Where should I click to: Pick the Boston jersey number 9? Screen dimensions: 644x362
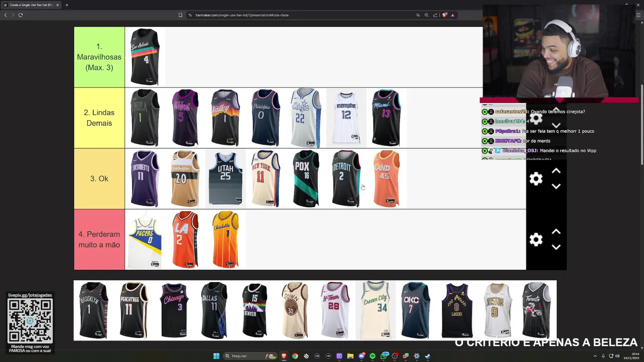tap(497, 310)
